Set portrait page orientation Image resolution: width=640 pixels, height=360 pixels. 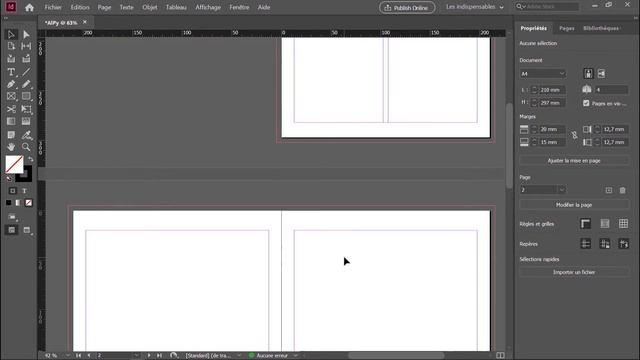click(x=588, y=74)
